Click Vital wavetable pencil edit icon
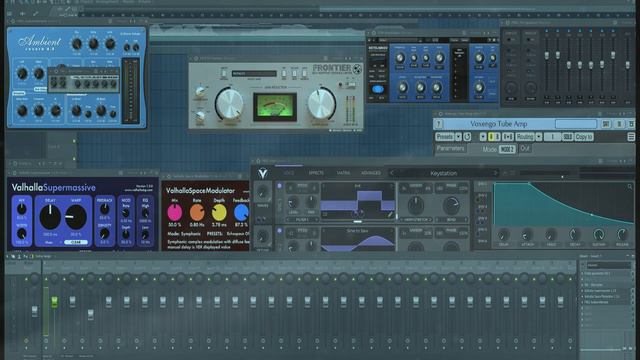Image resolution: width=640 pixels, height=360 pixels. pyautogui.click(x=390, y=213)
